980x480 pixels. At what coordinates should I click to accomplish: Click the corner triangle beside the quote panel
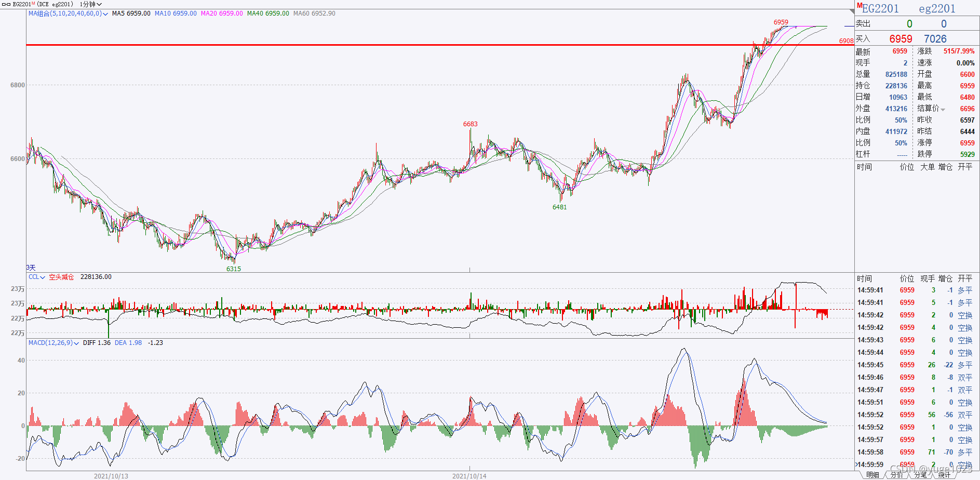point(852,11)
